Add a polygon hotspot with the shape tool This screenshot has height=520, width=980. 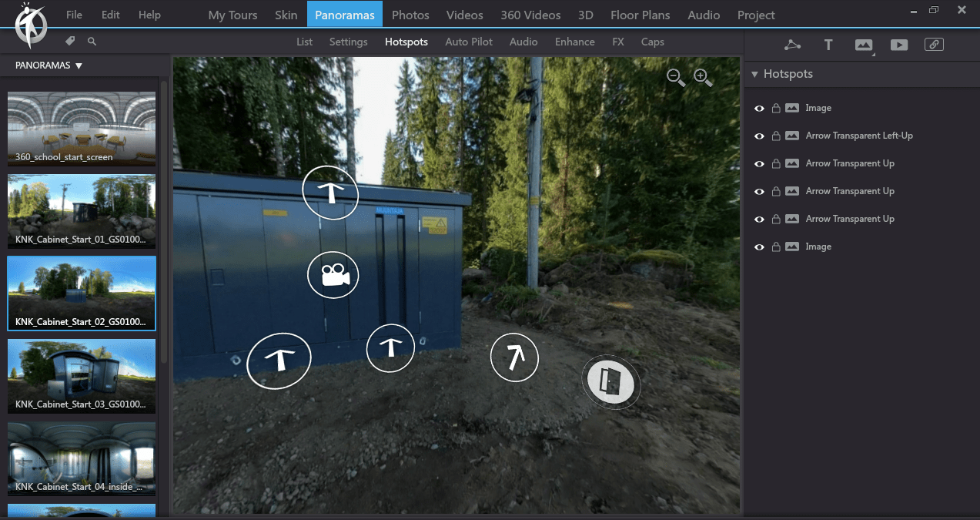792,45
